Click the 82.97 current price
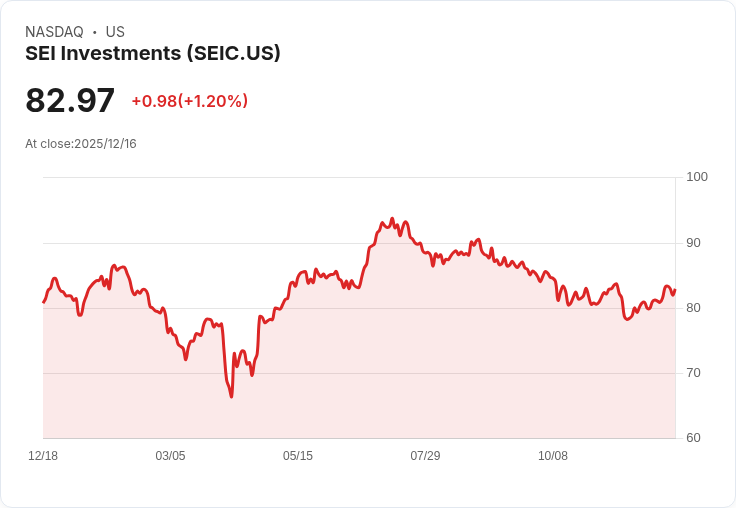Image resolution: width=736 pixels, height=508 pixels. click(70, 101)
